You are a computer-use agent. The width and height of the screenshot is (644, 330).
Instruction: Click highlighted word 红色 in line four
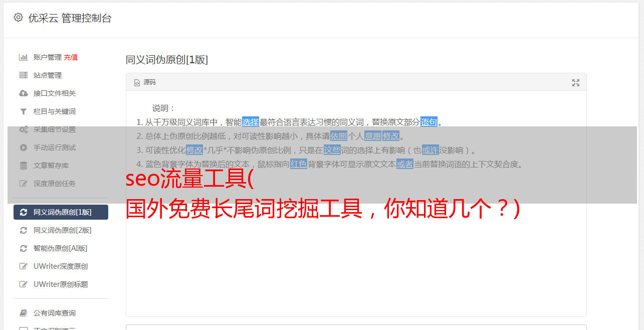click(299, 164)
